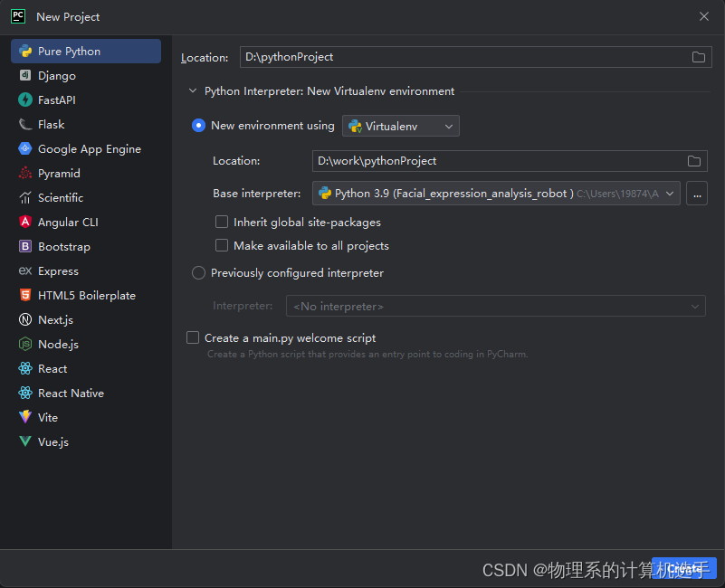Click the 'Base interpreter:' label
Image resolution: width=725 pixels, height=588 pixels.
pos(257,194)
